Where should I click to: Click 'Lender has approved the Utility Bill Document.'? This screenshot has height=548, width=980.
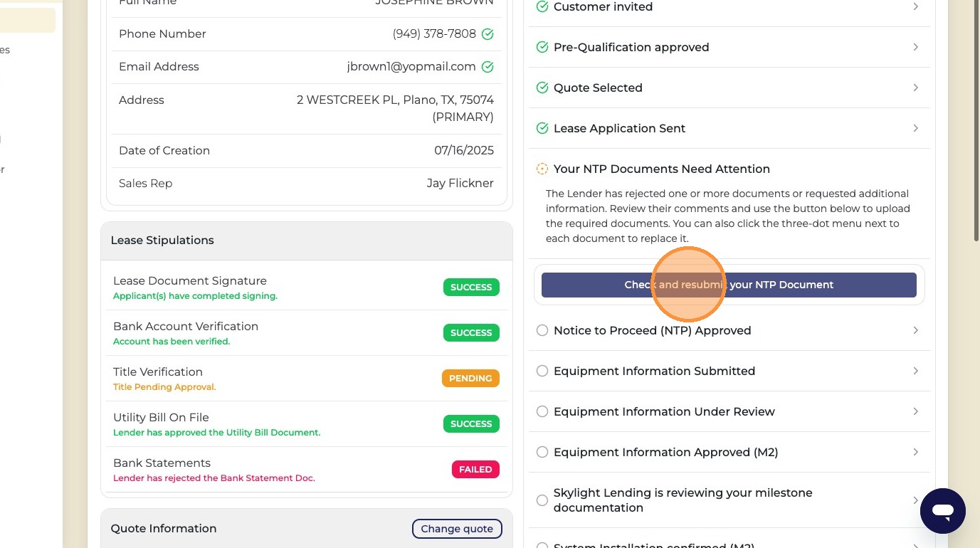click(x=217, y=433)
